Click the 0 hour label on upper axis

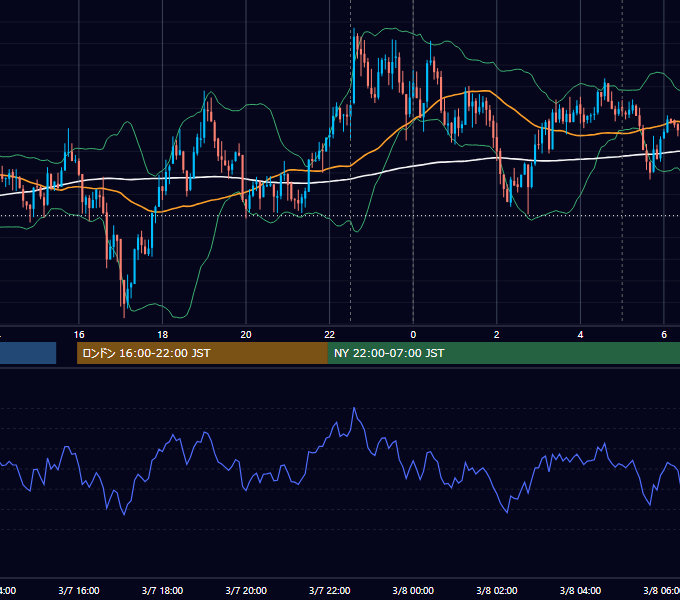tap(413, 335)
